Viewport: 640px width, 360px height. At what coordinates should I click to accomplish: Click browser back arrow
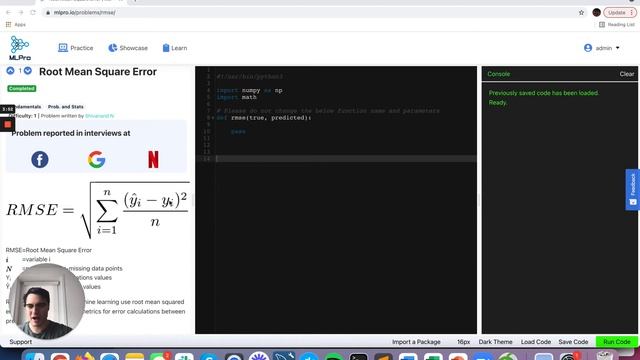point(9,13)
